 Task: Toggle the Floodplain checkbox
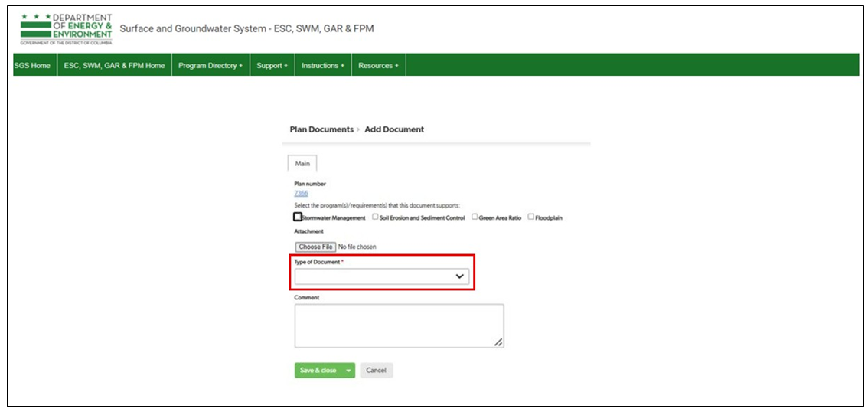[x=530, y=217]
